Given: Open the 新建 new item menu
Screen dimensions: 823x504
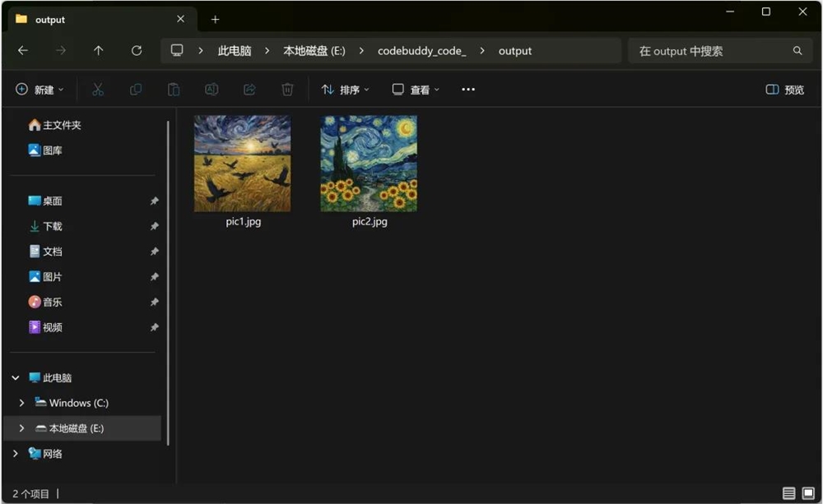Looking at the screenshot, I should click(39, 89).
